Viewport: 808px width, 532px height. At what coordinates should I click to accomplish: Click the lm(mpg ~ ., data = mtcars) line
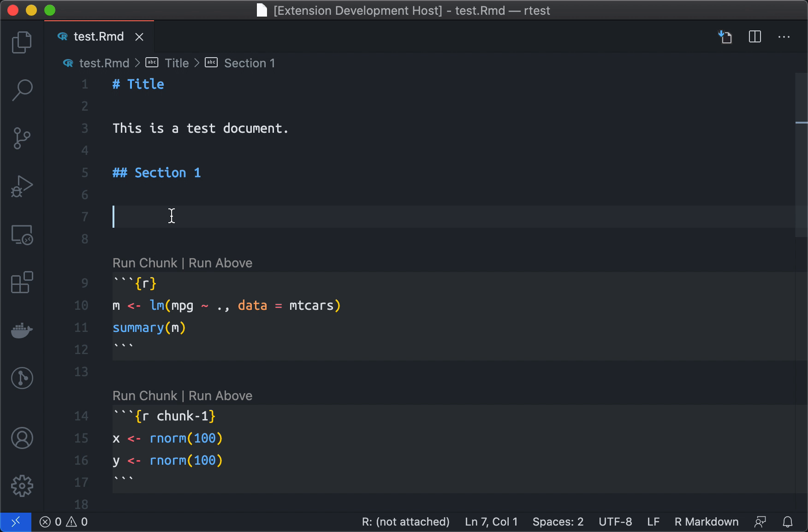pos(226,305)
